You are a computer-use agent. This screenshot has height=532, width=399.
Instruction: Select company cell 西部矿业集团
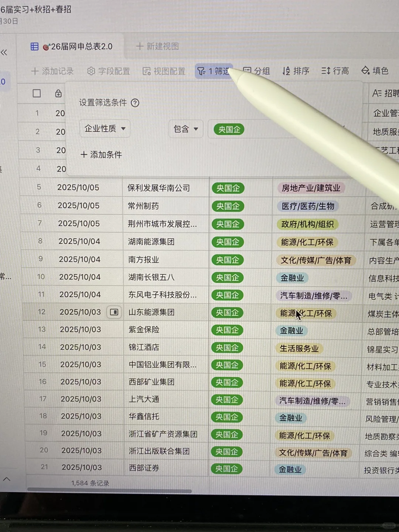point(166,382)
